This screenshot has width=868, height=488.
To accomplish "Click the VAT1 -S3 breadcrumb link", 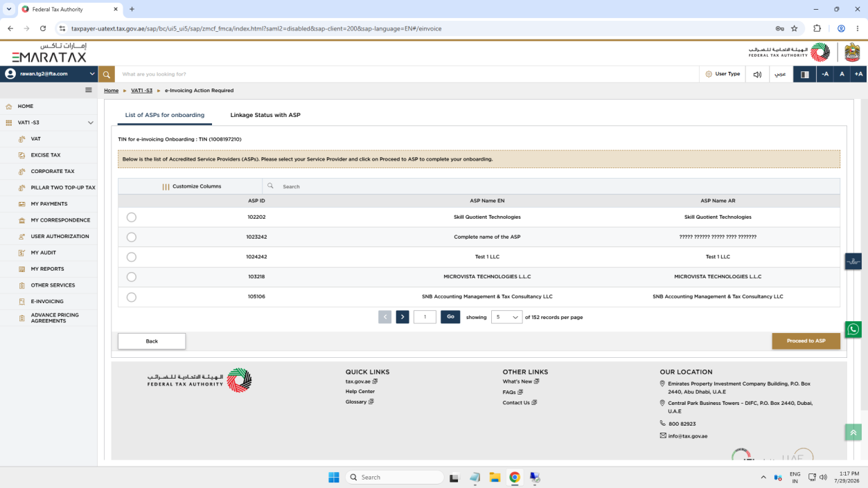I will coord(141,91).
